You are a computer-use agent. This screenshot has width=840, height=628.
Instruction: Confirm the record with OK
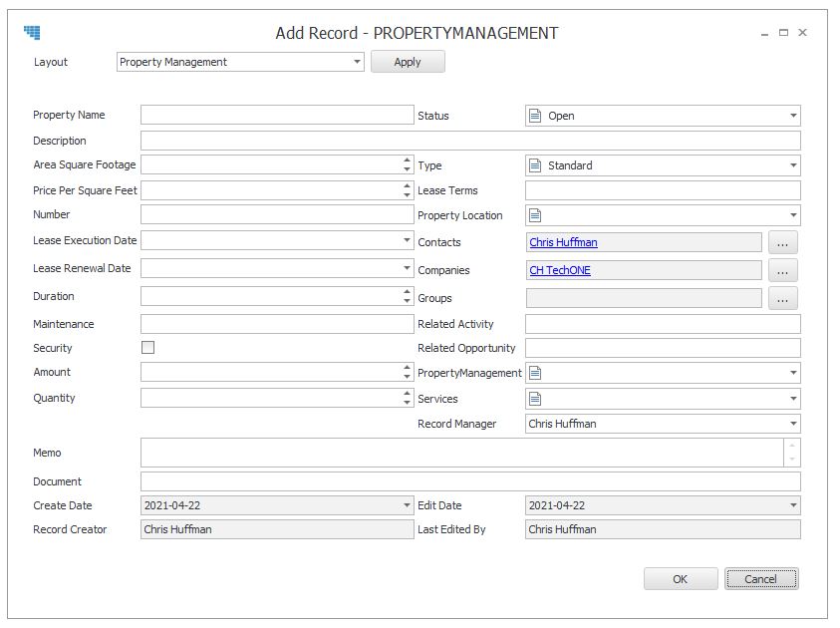tap(681, 579)
